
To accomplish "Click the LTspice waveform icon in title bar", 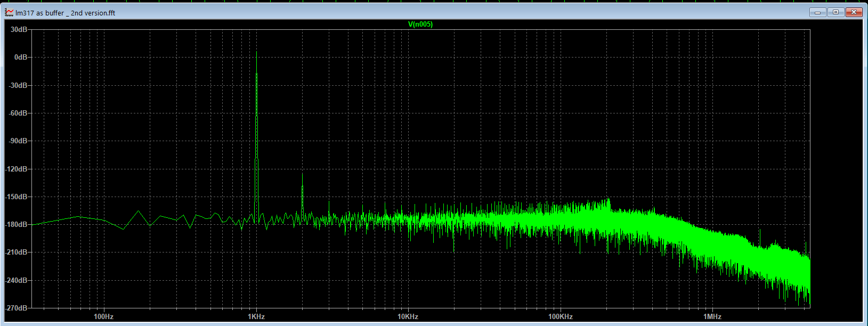I will [x=10, y=12].
